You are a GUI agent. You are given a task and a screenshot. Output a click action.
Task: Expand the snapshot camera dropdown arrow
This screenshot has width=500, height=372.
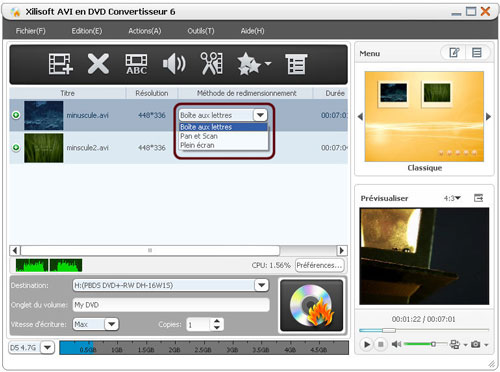point(486,345)
